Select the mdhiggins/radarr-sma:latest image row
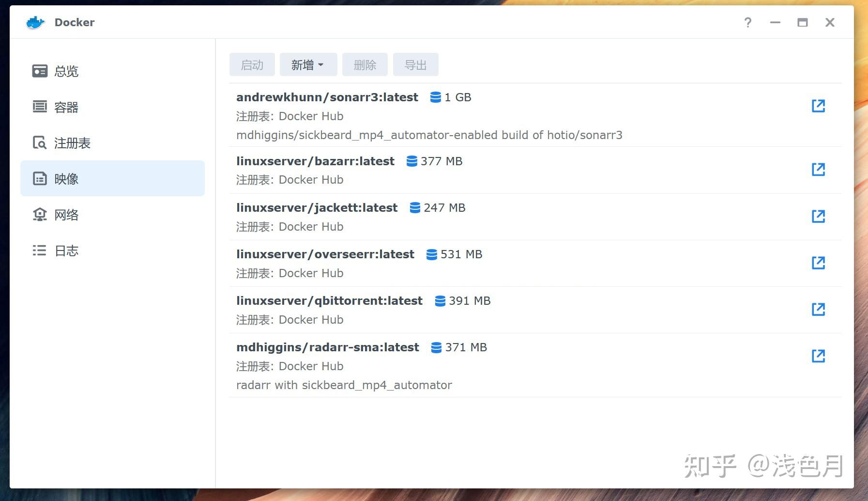868x501 pixels. click(535, 365)
